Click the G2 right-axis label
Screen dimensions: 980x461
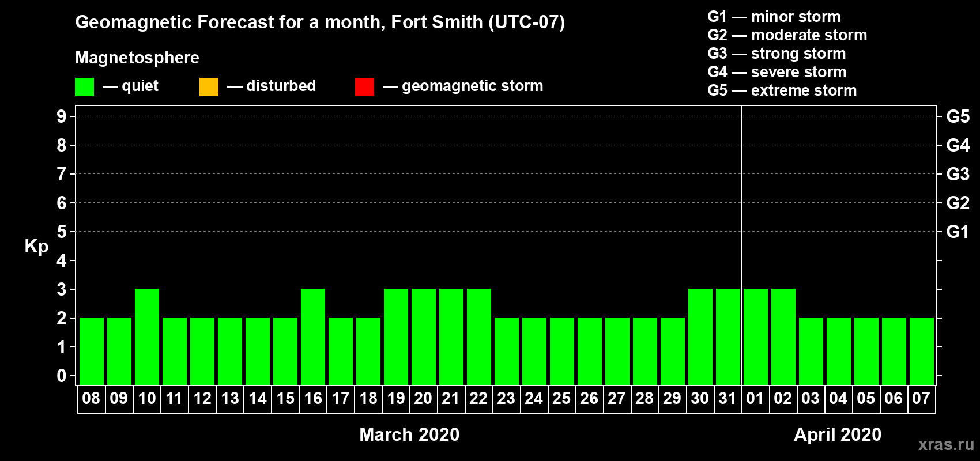(958, 203)
